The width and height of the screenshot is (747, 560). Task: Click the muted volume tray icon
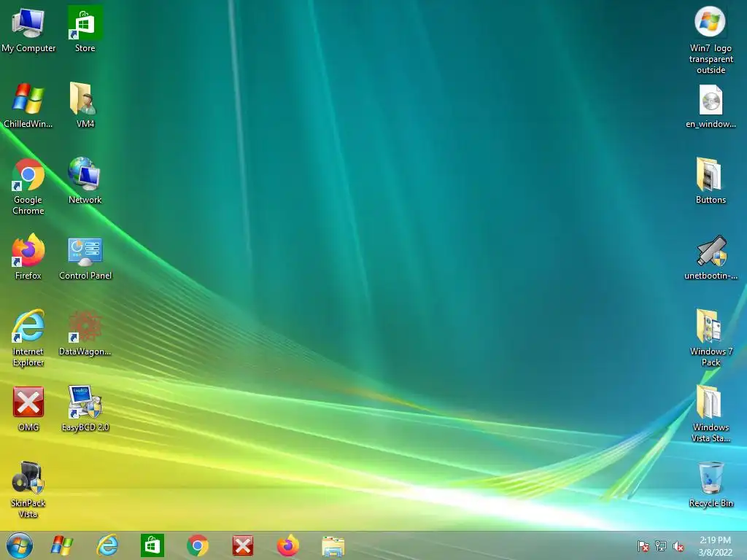(678, 546)
